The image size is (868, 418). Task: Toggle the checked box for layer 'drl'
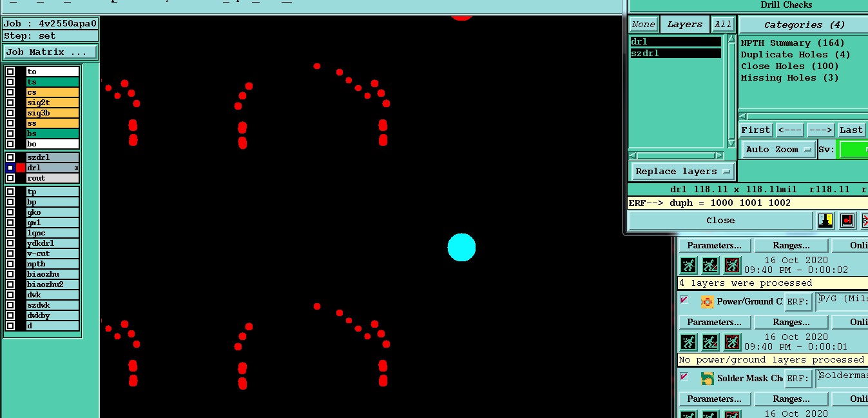pos(10,168)
